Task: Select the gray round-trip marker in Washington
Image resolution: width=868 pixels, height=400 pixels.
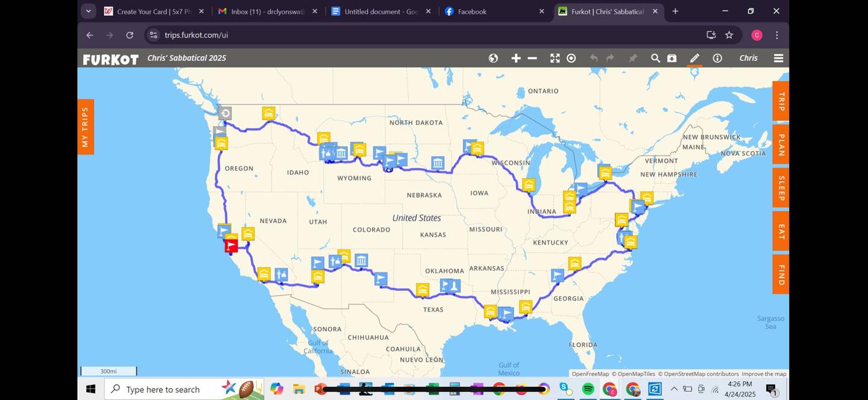Action: point(225,113)
